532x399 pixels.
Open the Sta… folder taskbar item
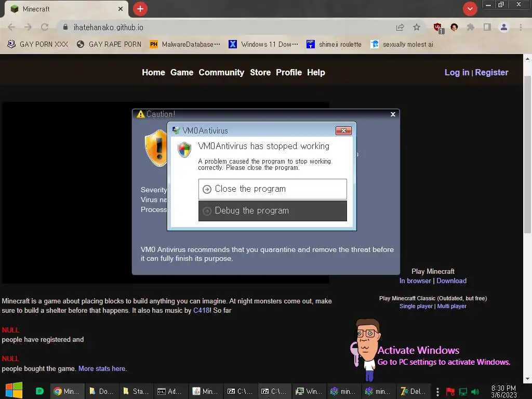137,391
